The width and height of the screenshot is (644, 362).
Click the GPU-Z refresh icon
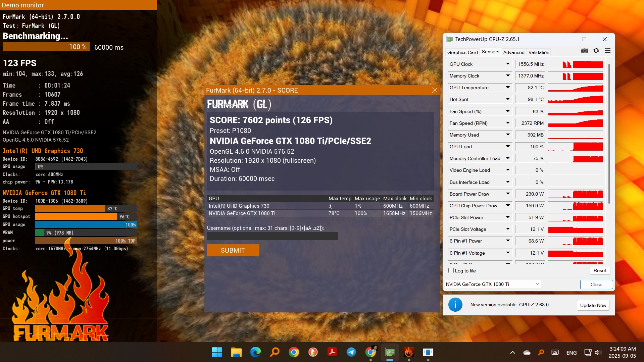coord(596,51)
